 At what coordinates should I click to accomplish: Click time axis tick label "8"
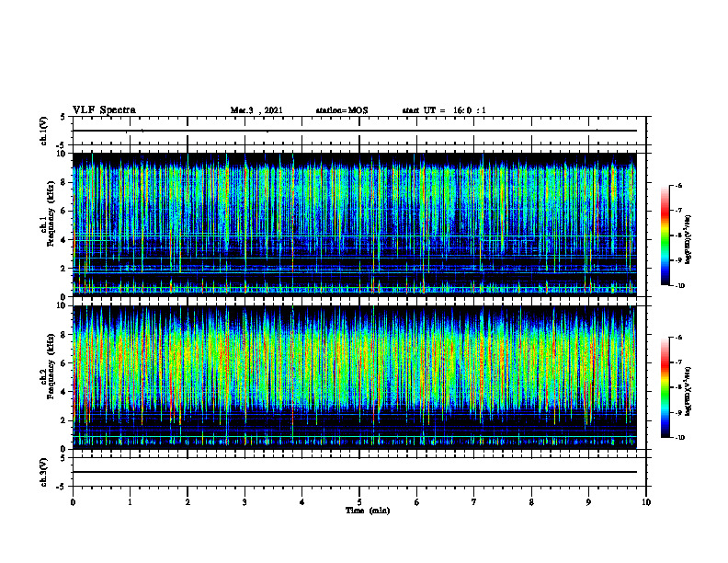point(531,502)
